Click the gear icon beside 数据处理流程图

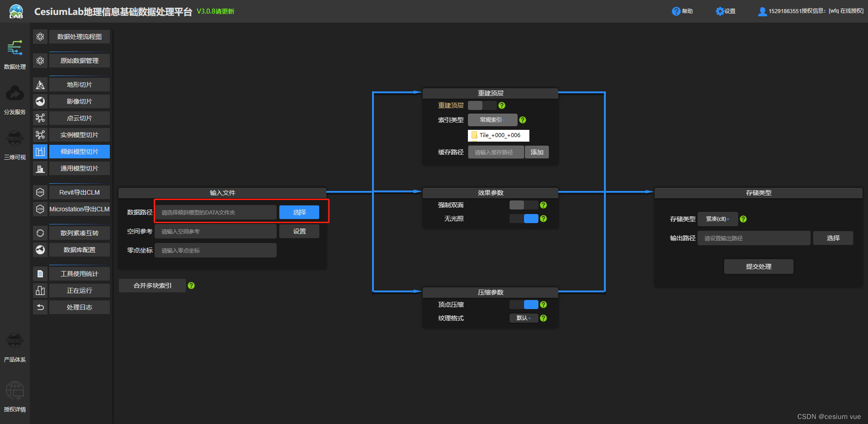tap(40, 37)
